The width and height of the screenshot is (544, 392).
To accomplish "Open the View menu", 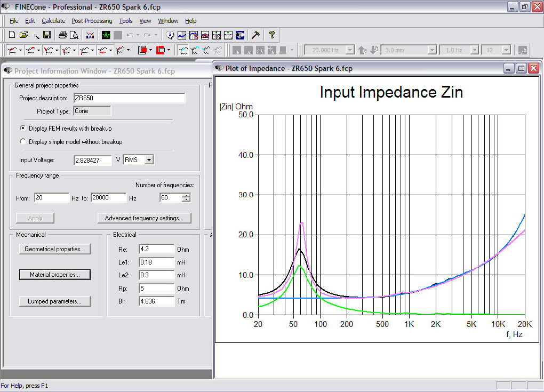I will 145,21.
